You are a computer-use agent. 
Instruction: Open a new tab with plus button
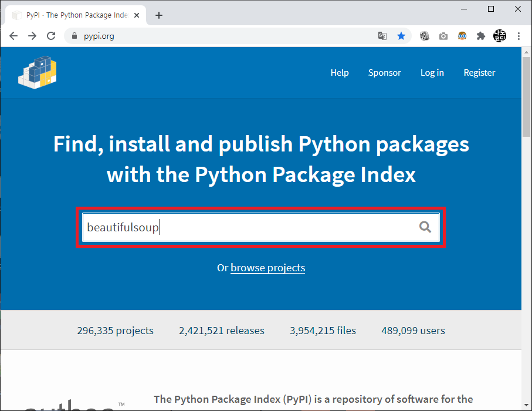click(x=159, y=15)
